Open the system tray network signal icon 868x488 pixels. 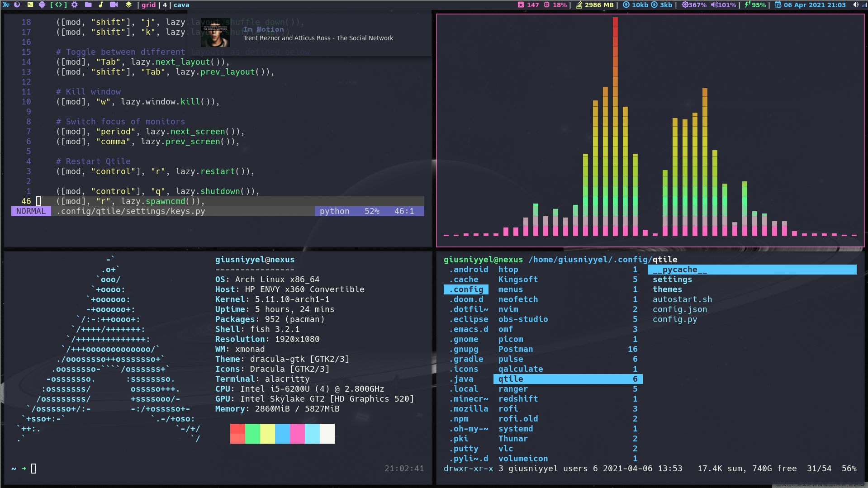point(864,5)
